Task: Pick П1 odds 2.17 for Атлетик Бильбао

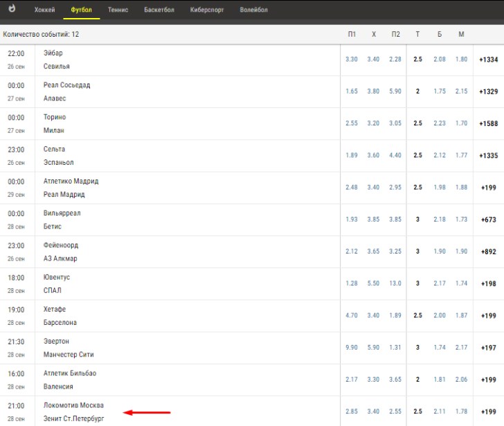Action: pos(351,380)
